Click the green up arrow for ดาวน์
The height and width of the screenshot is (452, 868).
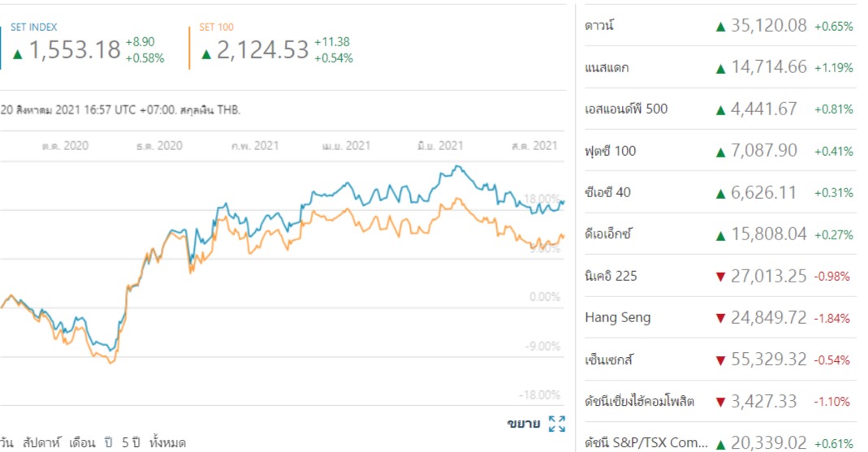coord(719,26)
